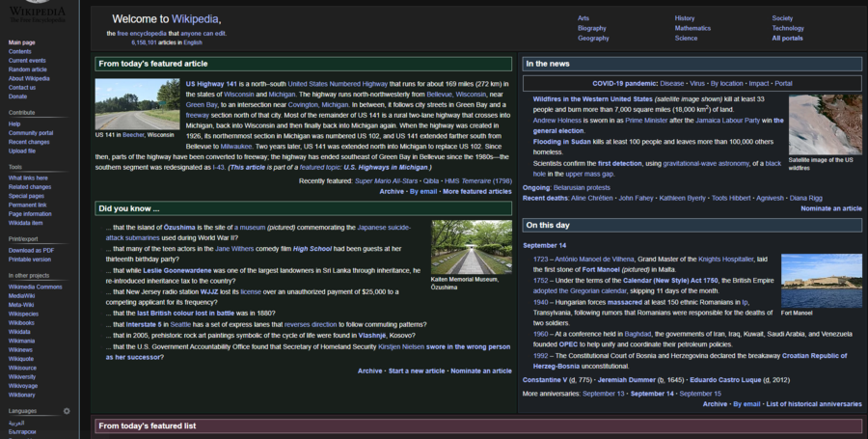Image resolution: width=868 pixels, height=439 pixels.
Task: Click Download as PDF link
Action: 32,250
